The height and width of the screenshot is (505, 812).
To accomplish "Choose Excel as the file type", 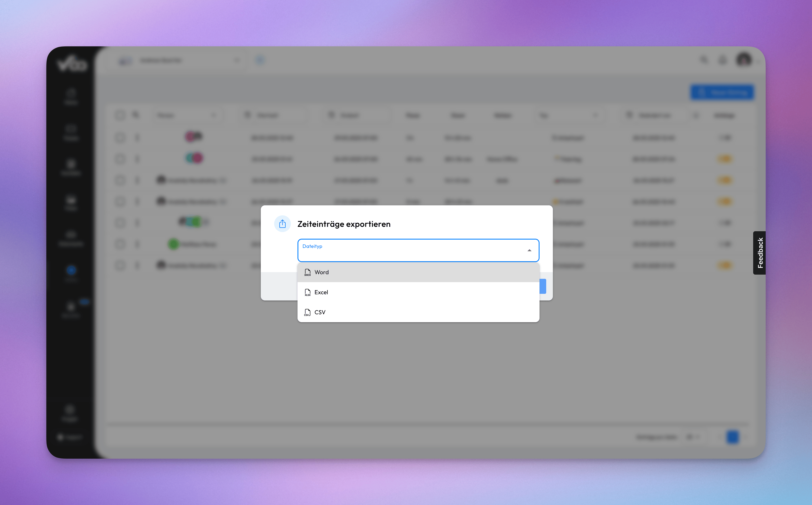I will pyautogui.click(x=418, y=292).
